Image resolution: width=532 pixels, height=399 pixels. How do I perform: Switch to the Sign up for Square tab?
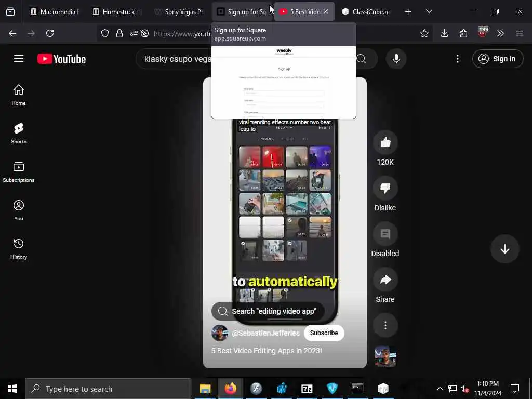point(242,12)
